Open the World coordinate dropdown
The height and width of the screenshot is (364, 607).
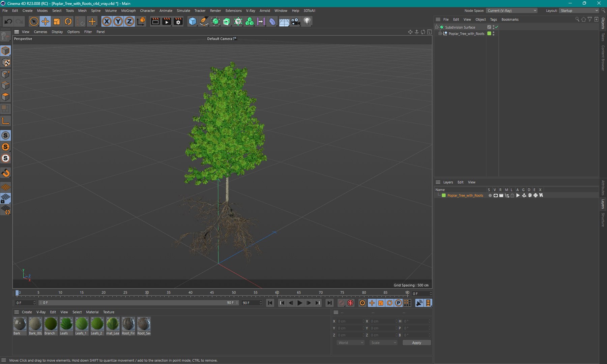[x=350, y=343]
